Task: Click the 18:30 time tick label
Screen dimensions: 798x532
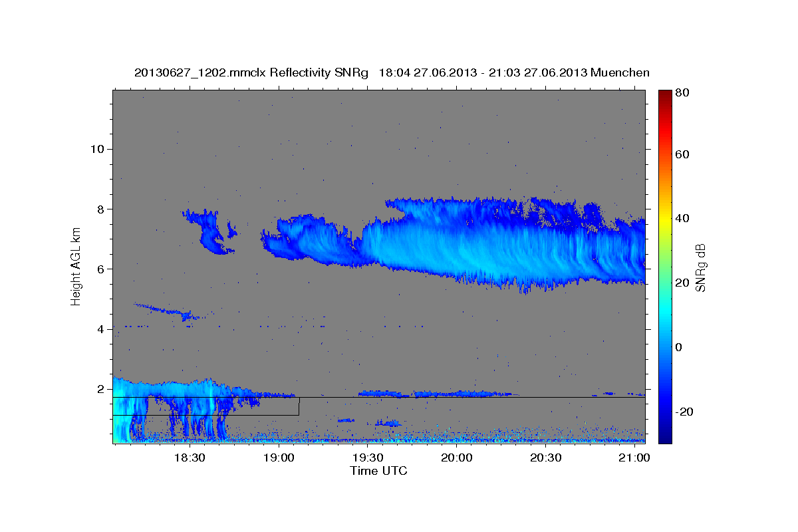Action: pos(190,458)
